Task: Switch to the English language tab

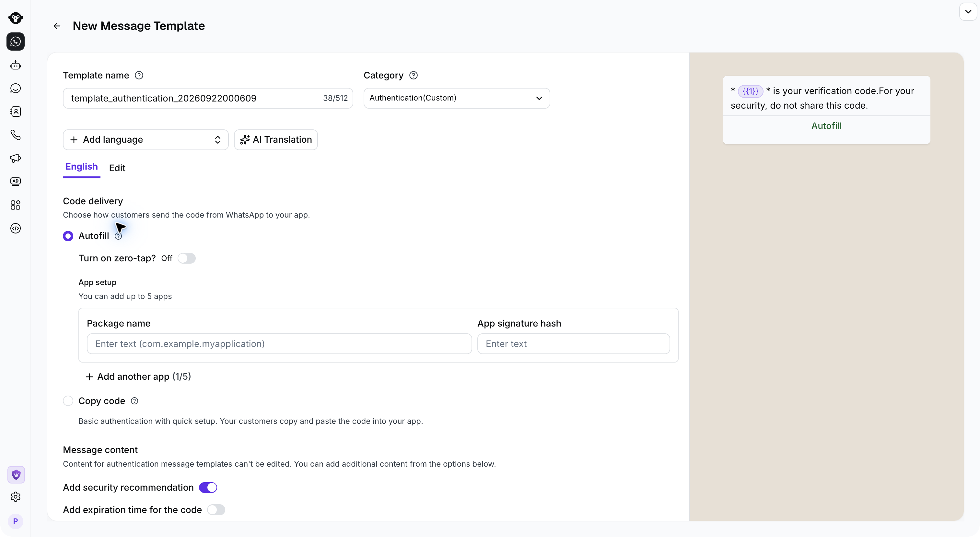Action: (x=81, y=167)
